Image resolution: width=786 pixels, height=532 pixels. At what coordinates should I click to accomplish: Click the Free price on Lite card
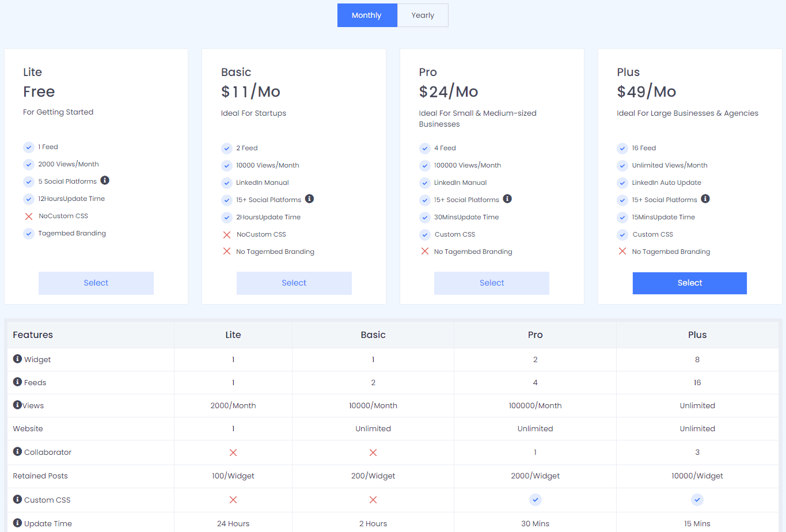[39, 92]
